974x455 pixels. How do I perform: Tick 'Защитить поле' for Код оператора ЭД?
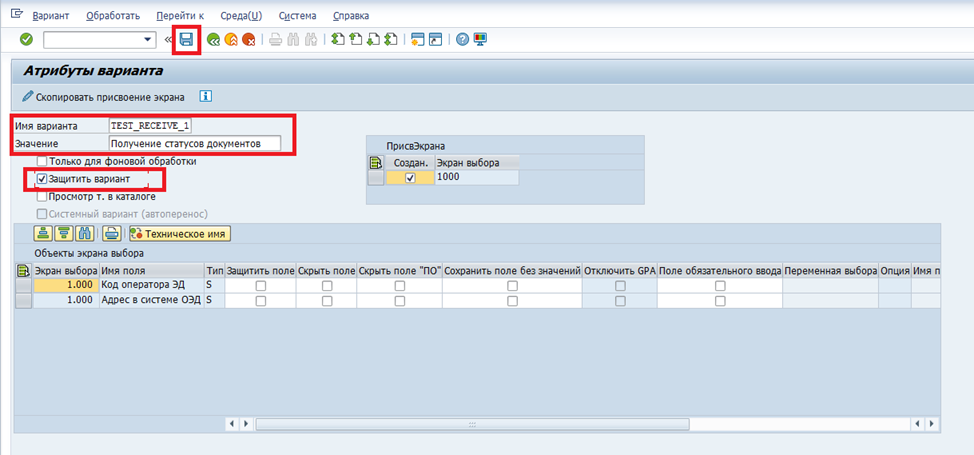(260, 286)
